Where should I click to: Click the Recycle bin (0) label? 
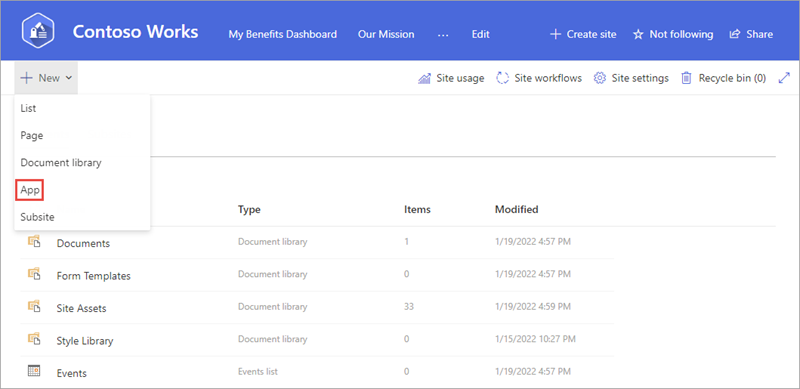[x=732, y=78]
